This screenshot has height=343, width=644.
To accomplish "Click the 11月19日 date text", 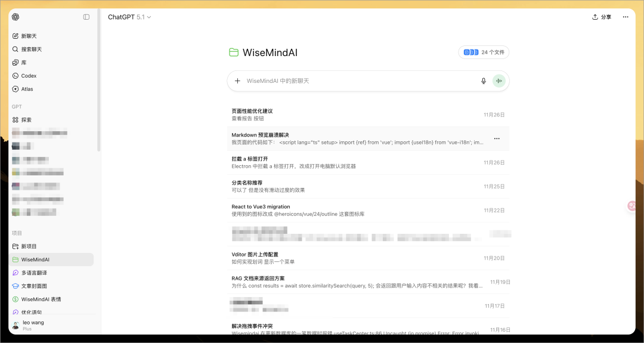I will [500, 282].
